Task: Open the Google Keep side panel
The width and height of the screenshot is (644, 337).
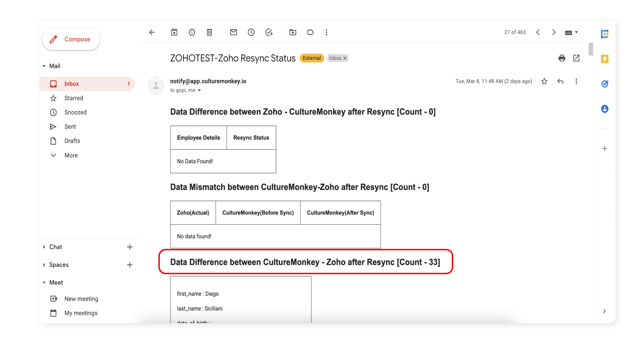Action: click(605, 59)
